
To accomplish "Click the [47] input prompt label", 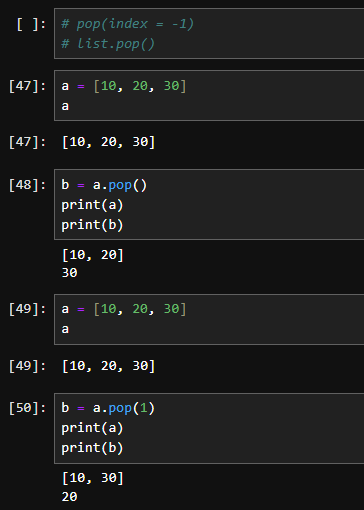I will coord(27,86).
